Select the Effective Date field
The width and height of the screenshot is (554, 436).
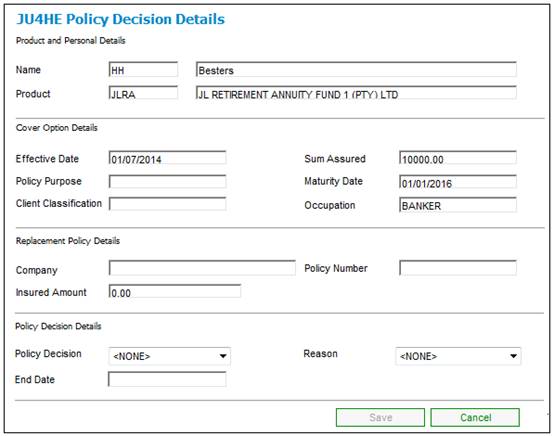[167, 158]
